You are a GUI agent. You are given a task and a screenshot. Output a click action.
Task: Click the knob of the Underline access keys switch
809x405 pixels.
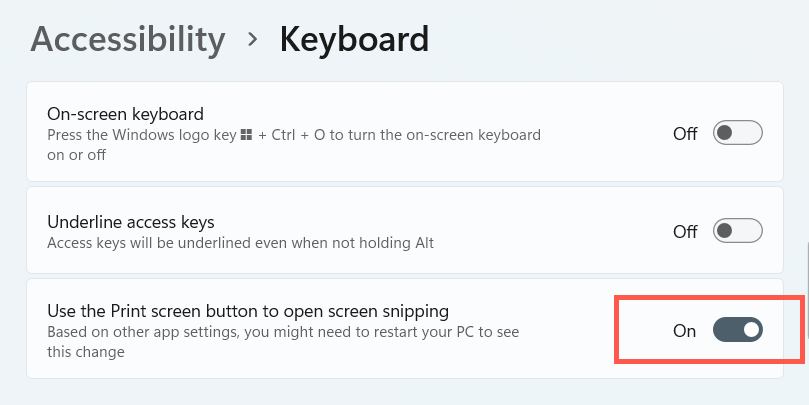726,231
